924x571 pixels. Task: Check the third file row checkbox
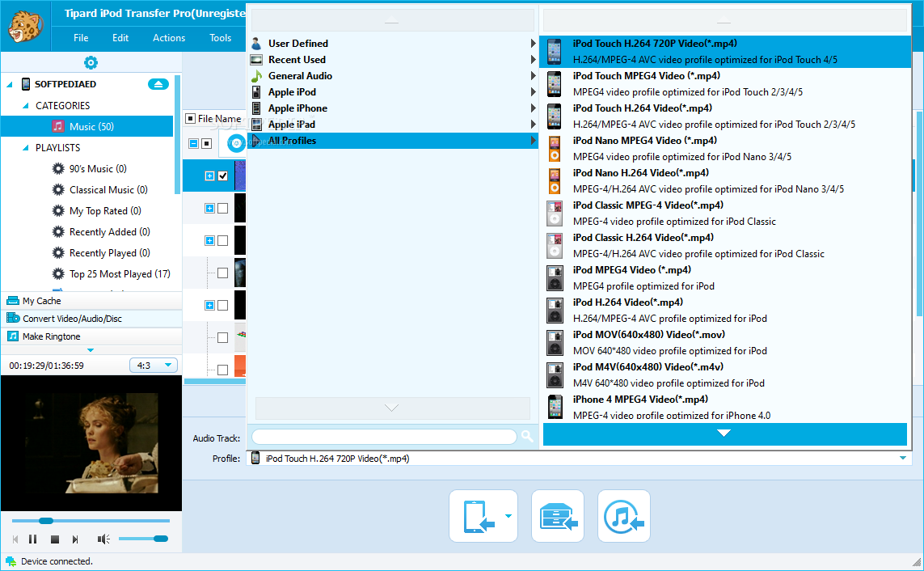click(223, 240)
